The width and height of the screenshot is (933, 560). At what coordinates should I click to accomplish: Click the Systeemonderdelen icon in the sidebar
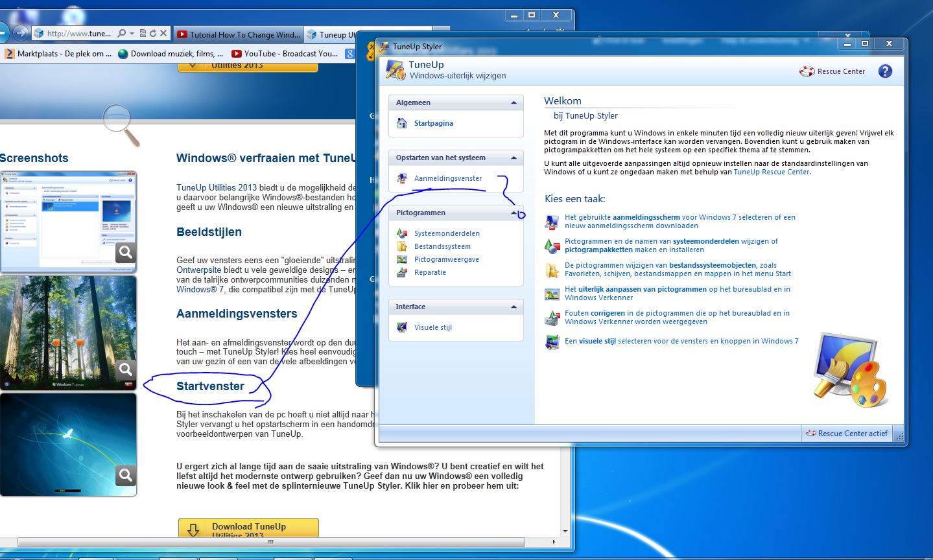coord(402,233)
